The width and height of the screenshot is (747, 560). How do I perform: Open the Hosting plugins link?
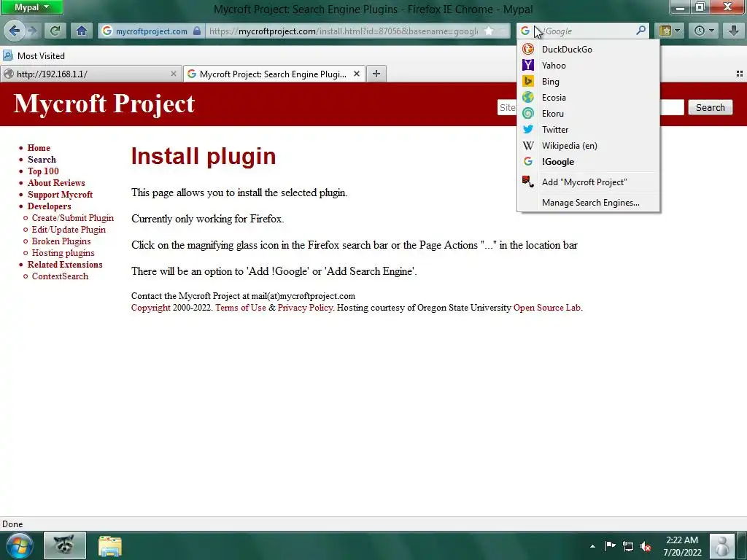pyautogui.click(x=63, y=253)
